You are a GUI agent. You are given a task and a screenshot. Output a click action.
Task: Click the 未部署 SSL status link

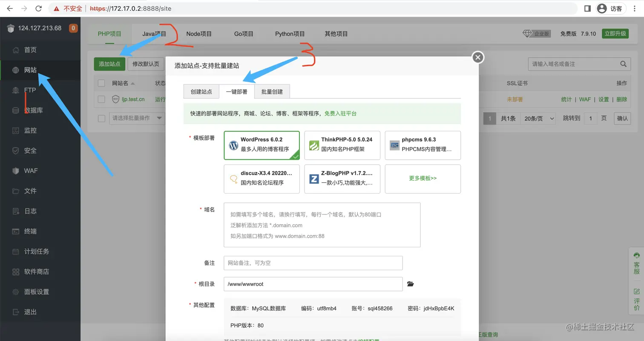[515, 99]
